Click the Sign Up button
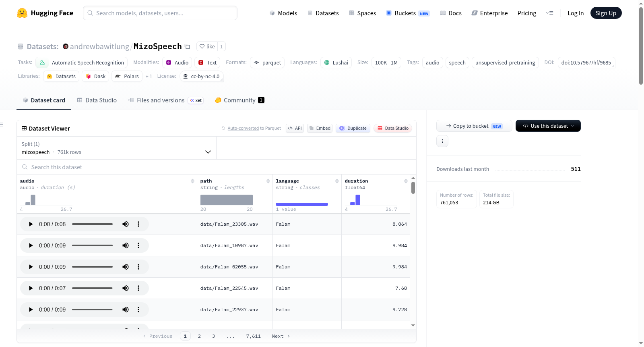 pyautogui.click(x=606, y=13)
